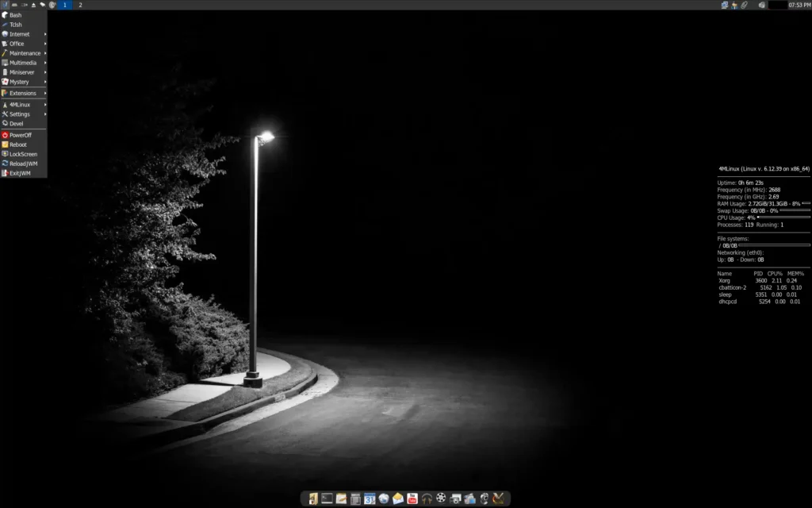Open YouTube from the dock
812x508 pixels.
[412, 498]
